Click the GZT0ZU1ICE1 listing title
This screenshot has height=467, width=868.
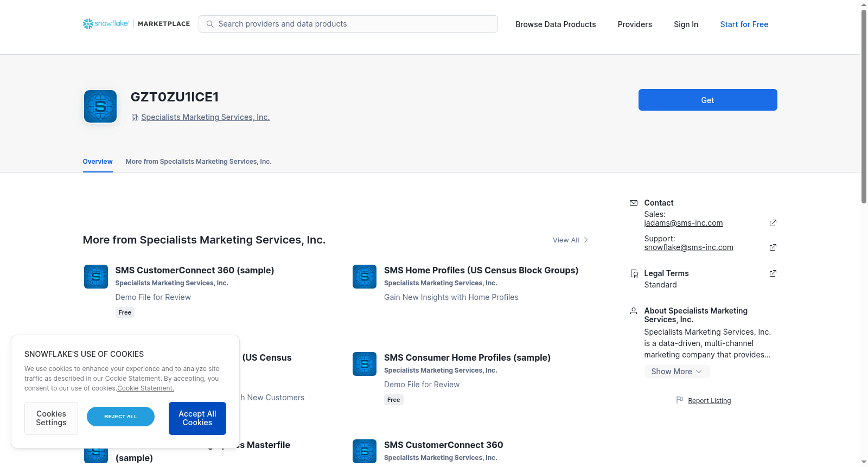175,97
